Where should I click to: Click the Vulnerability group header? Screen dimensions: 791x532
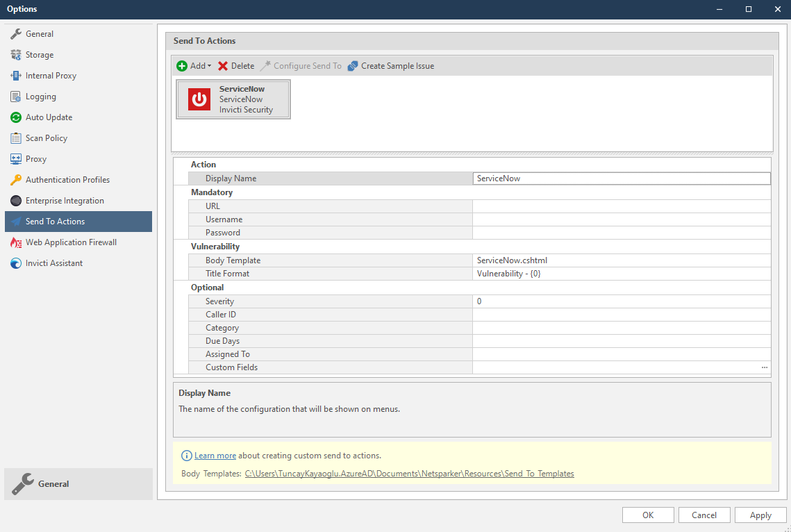215,247
